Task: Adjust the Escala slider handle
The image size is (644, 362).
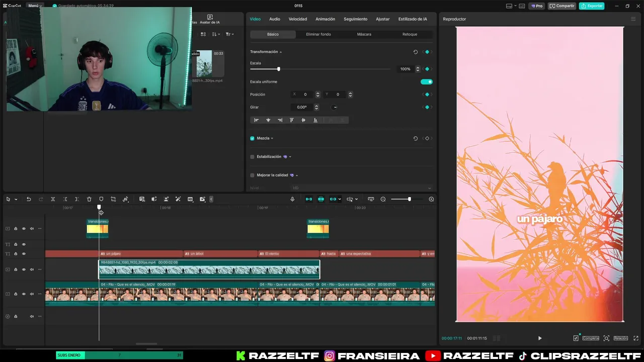Action: tap(278, 69)
